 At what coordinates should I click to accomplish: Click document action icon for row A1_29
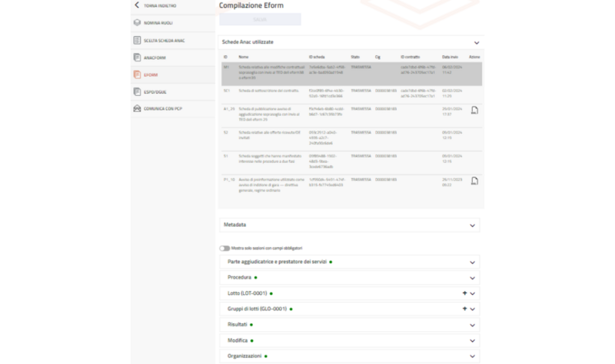tap(474, 110)
